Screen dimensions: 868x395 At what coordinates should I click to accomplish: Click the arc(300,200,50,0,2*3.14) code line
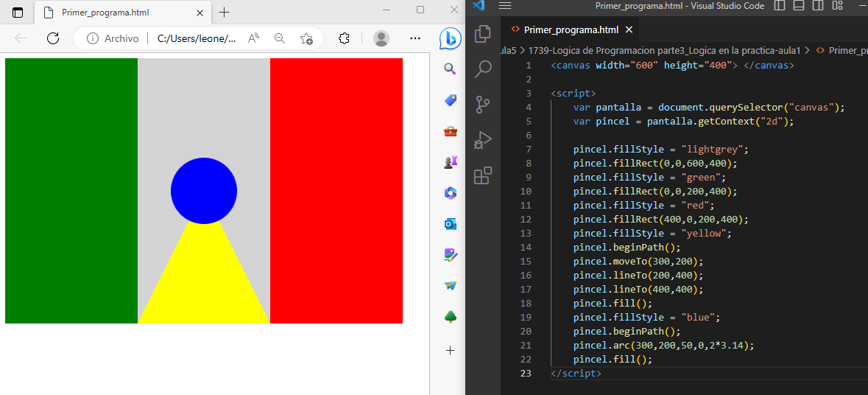pos(664,346)
